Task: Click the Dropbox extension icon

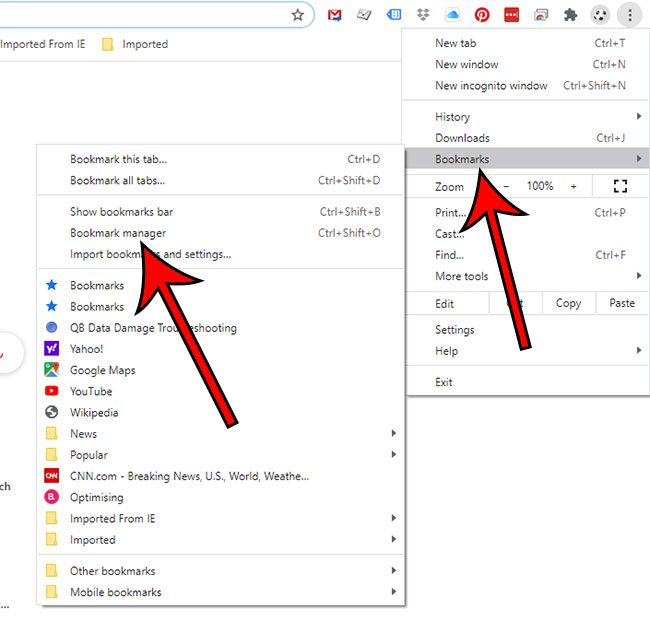Action: [x=423, y=15]
